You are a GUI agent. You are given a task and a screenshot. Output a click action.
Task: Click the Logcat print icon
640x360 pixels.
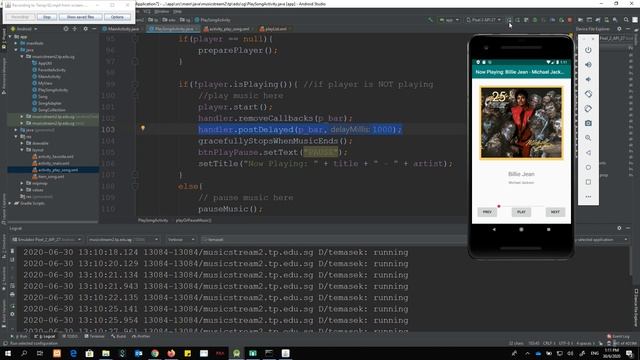point(12,294)
